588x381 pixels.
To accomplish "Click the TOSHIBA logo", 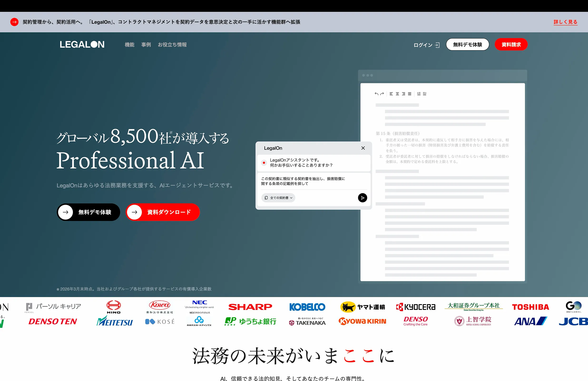I will click(x=530, y=307).
